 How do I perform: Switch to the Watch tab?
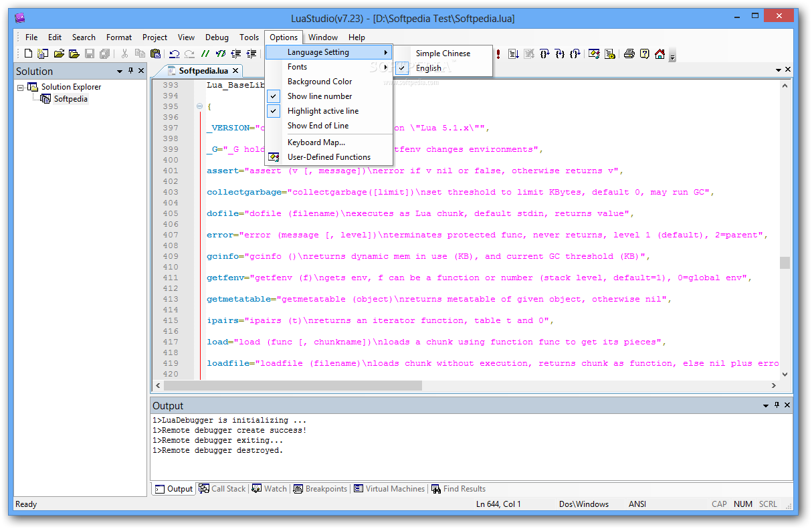269,489
